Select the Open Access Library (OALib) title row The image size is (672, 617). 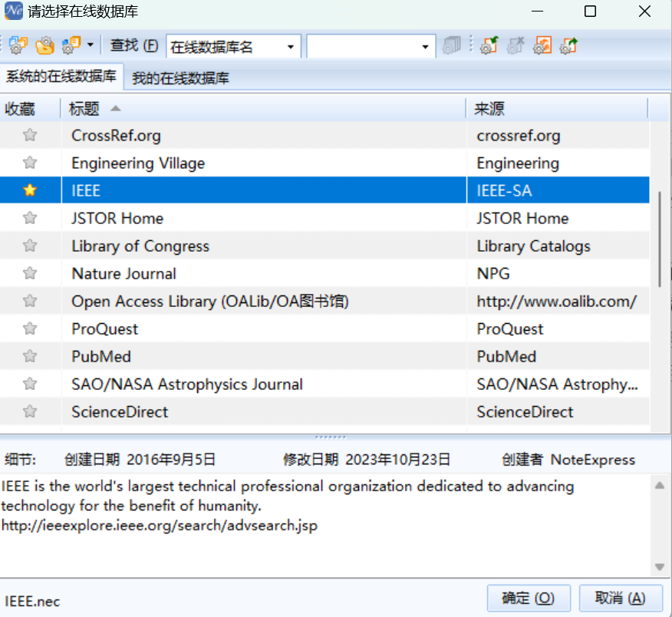pos(264,301)
